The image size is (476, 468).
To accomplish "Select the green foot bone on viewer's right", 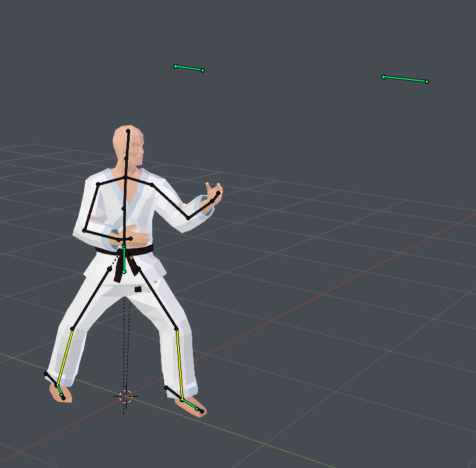I will point(189,405).
